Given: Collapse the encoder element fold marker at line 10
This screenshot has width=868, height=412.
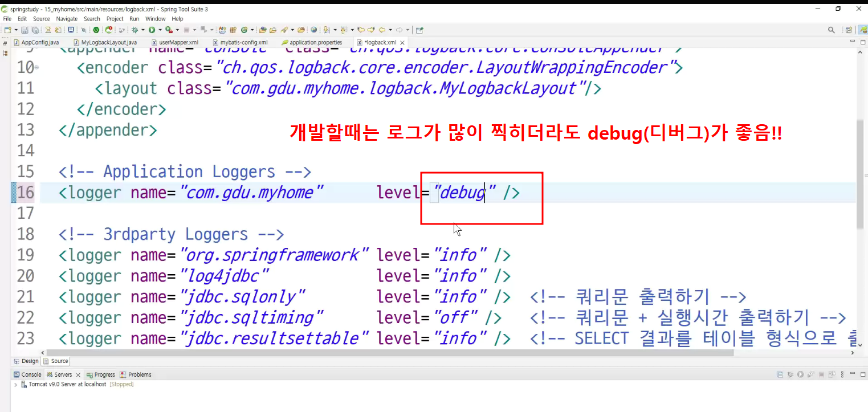Looking at the screenshot, I should [37, 67].
